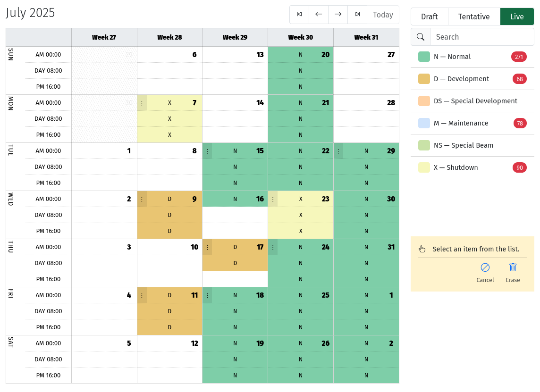The image size is (540, 392).
Task: Select PM development shift on July 9
Action: point(169,231)
